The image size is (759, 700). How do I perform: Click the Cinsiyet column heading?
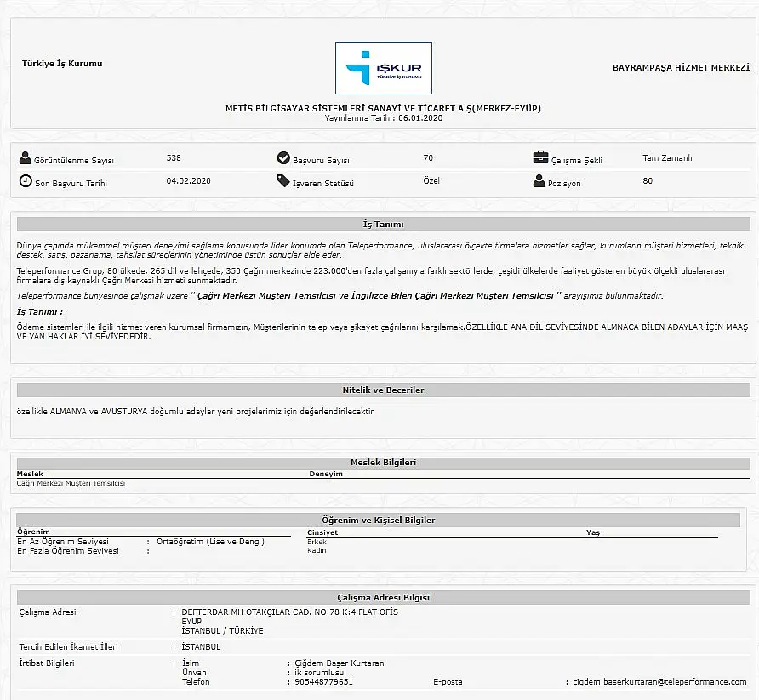[322, 532]
